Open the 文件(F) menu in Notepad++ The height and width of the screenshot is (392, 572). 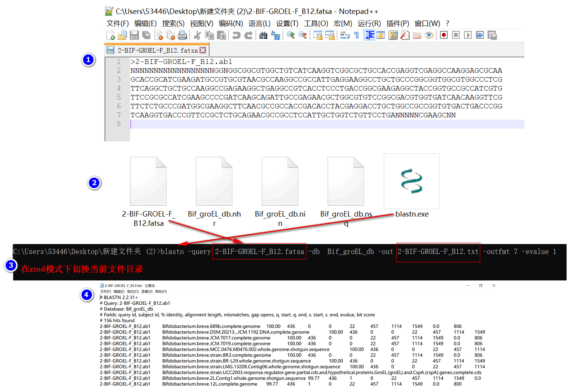[x=118, y=24]
